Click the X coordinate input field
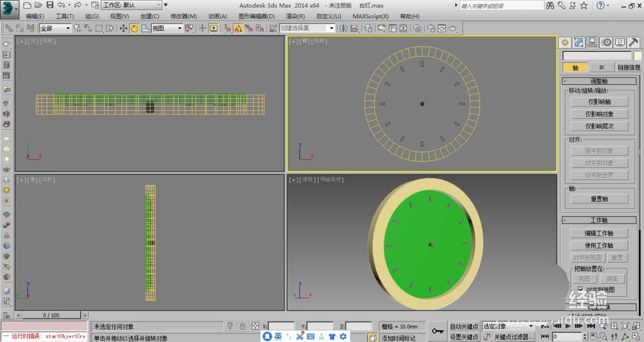Screen dimensions: 644x342 [x=281, y=327]
